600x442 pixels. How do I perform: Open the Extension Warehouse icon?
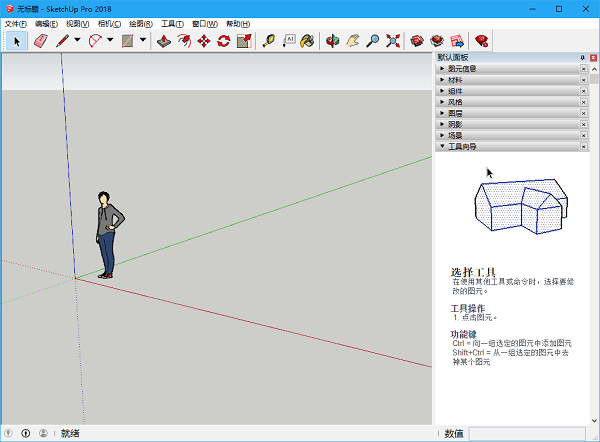(437, 41)
